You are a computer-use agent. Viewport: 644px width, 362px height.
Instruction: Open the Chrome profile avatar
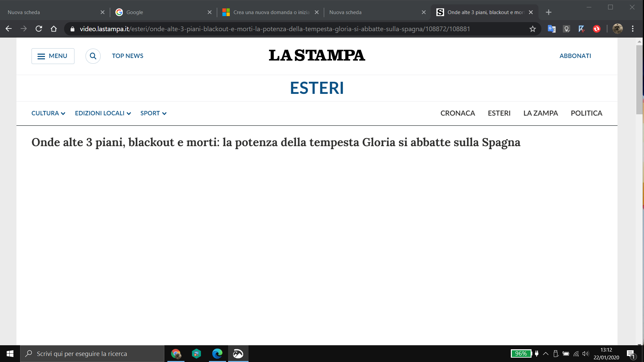tap(618, 29)
